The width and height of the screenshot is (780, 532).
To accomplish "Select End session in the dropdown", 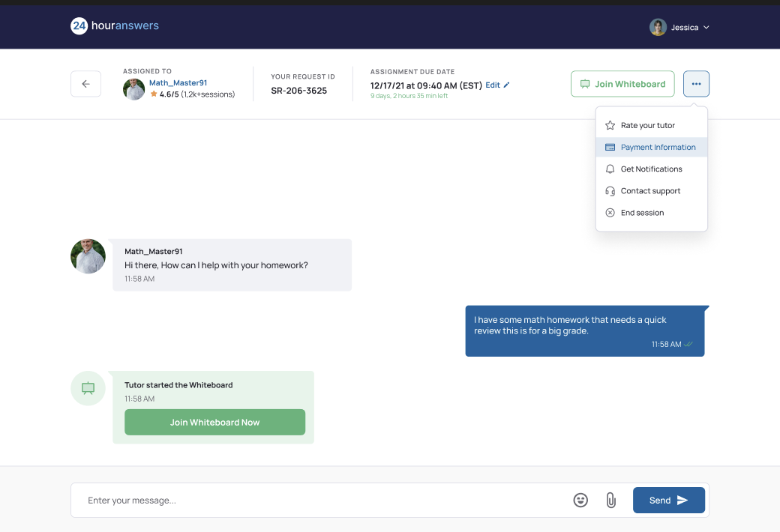I will pyautogui.click(x=651, y=213).
